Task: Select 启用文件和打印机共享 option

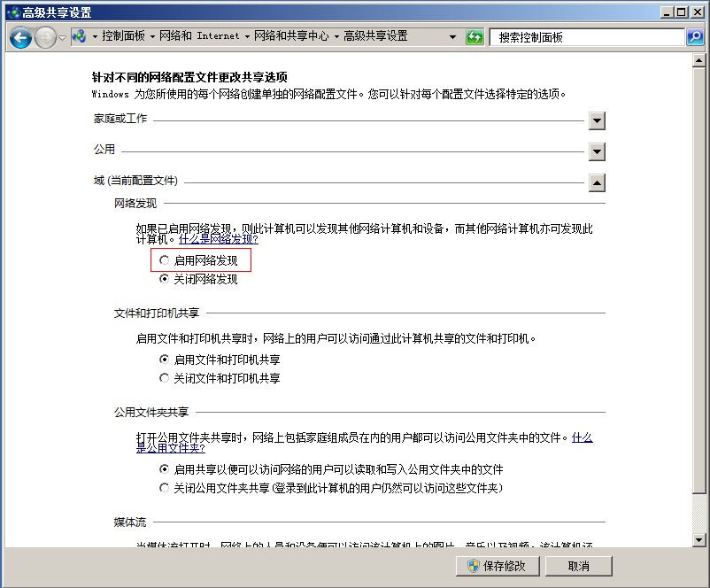Action: coord(164,360)
